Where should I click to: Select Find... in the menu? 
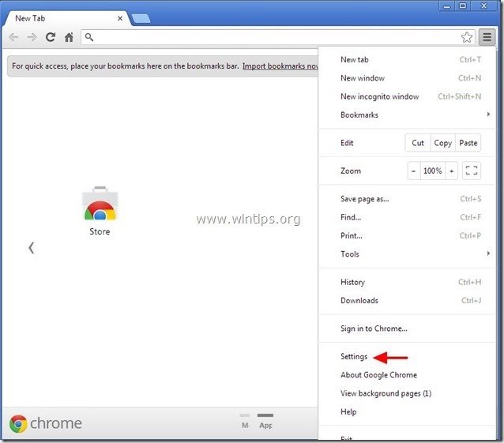click(407, 217)
